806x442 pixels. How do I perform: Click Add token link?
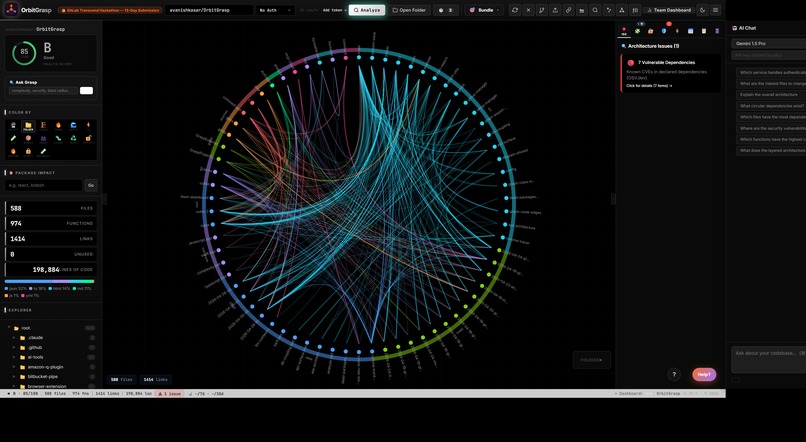tap(332, 10)
